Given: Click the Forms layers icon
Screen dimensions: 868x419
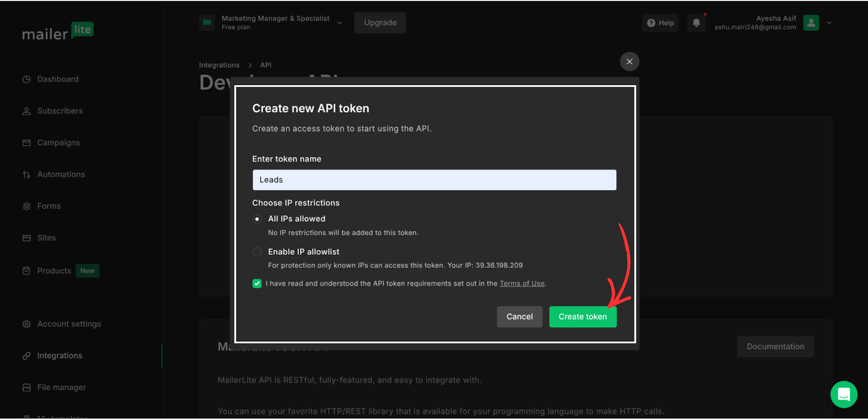Looking at the screenshot, I should point(27,206).
